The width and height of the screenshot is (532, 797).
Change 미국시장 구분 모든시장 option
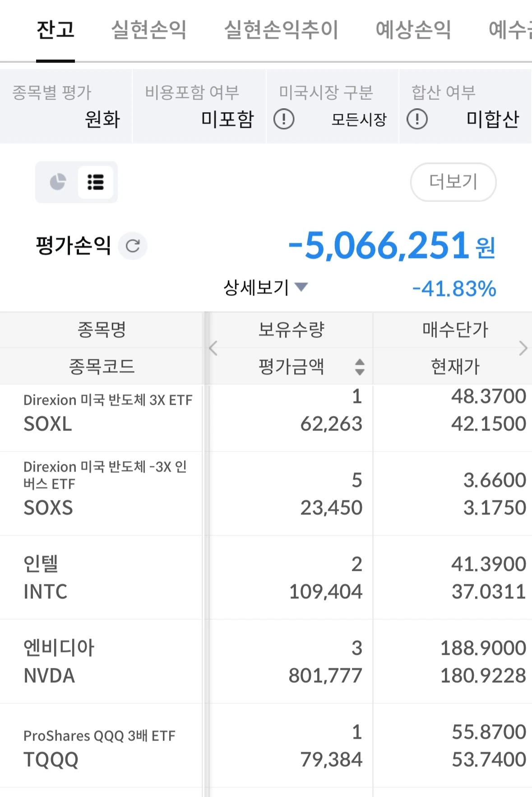[333, 106]
